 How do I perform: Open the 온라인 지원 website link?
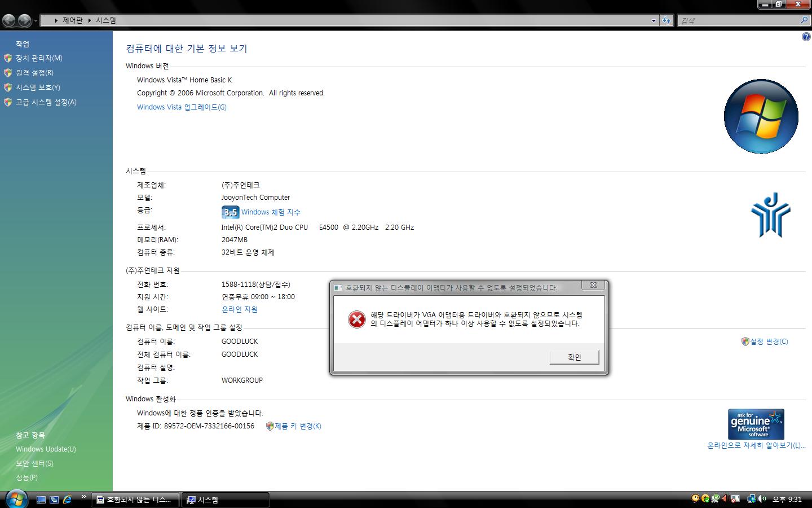point(240,309)
